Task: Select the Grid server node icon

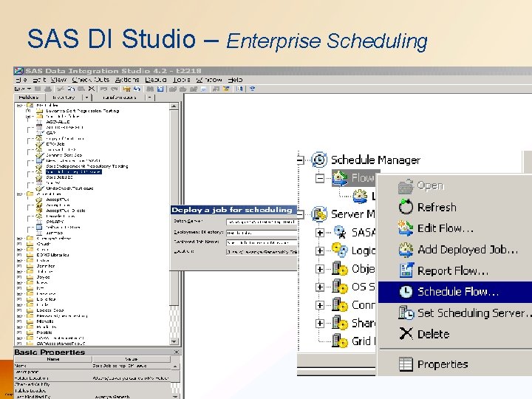Action: (340, 341)
